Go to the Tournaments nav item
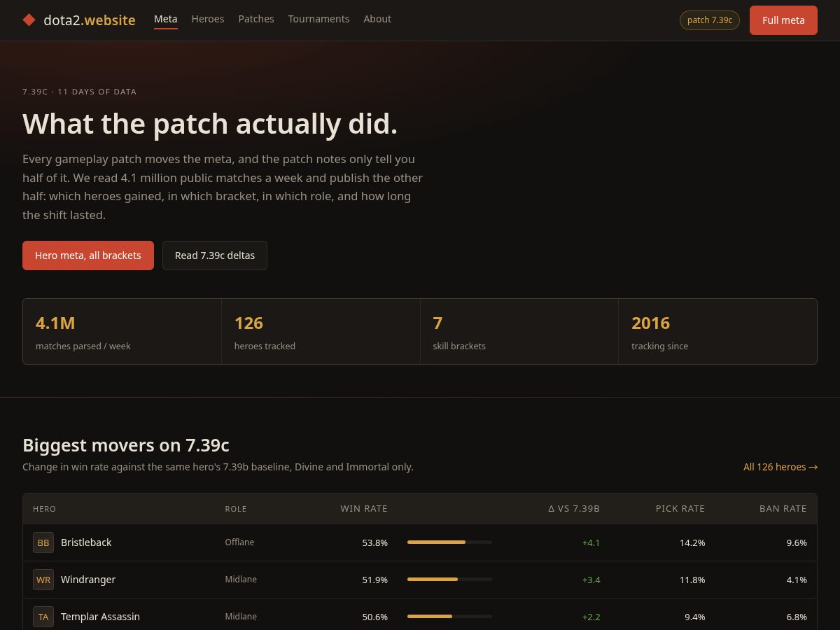This screenshot has height=630, width=840. [x=318, y=19]
